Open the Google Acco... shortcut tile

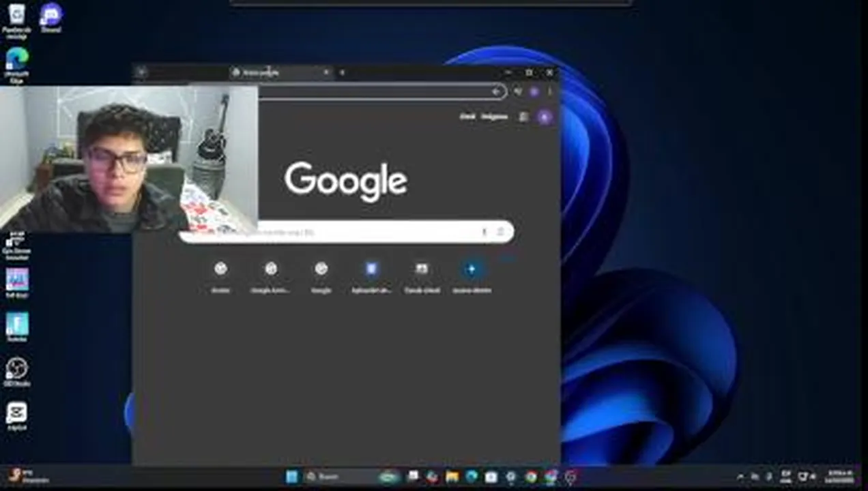271,276
